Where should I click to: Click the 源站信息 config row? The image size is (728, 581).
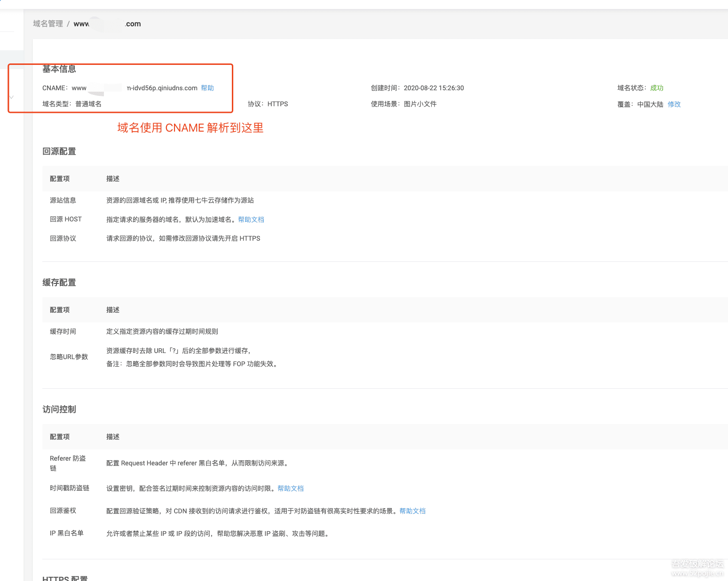63,200
